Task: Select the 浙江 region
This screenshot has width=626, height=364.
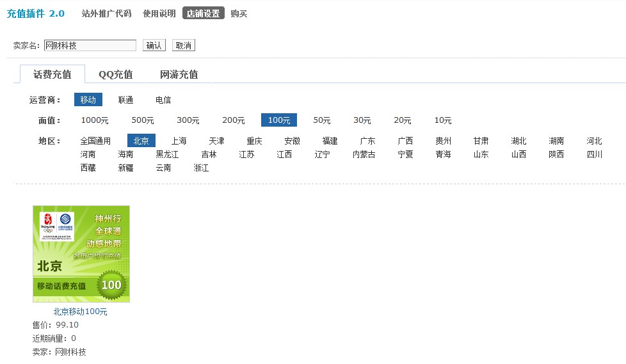Action: [x=201, y=168]
